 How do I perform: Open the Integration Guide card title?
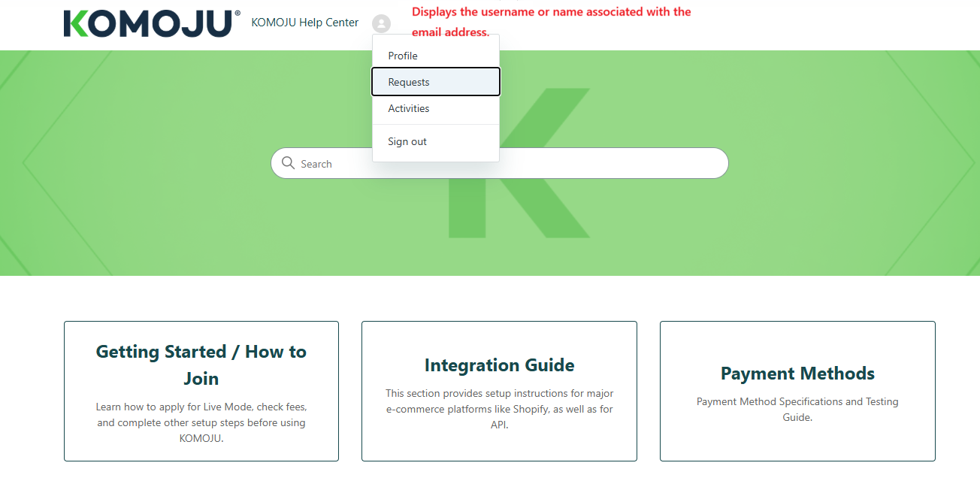pyautogui.click(x=499, y=365)
